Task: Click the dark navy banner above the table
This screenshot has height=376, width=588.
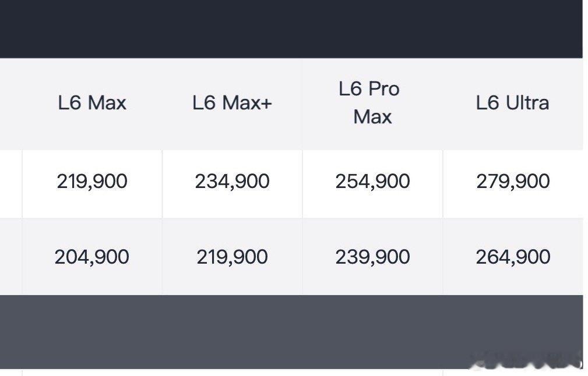Action: click(x=291, y=29)
